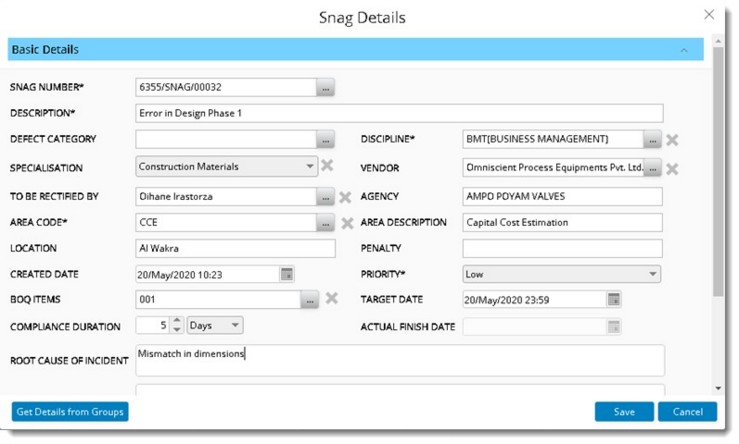Screen dimensions: 739x444
Task: Clear the Specialisation selection X icon
Action: click(326, 166)
